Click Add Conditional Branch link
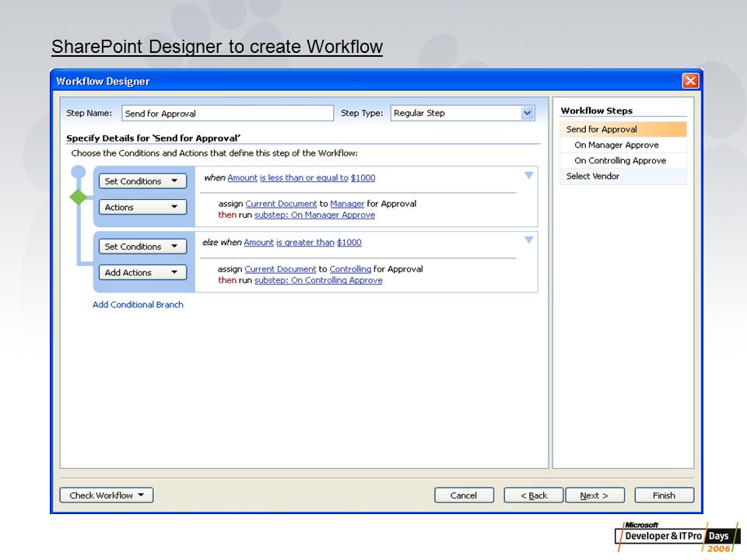This screenshot has width=747, height=560. pyautogui.click(x=138, y=305)
